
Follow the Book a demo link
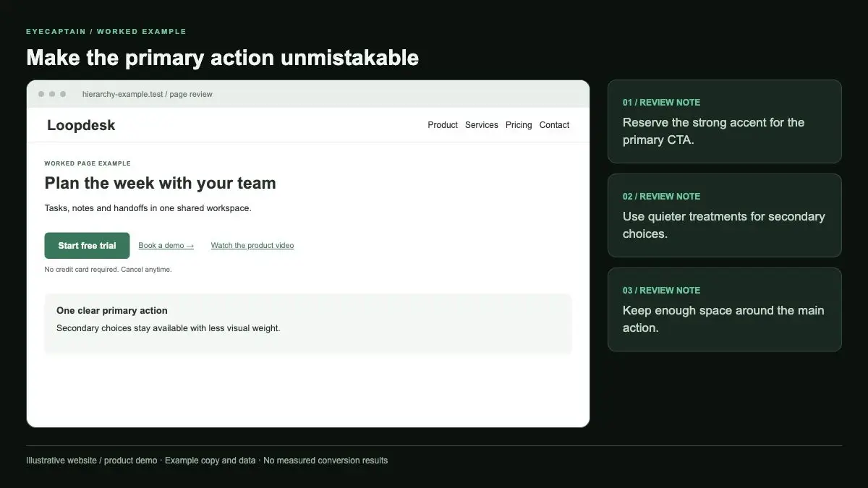(166, 246)
